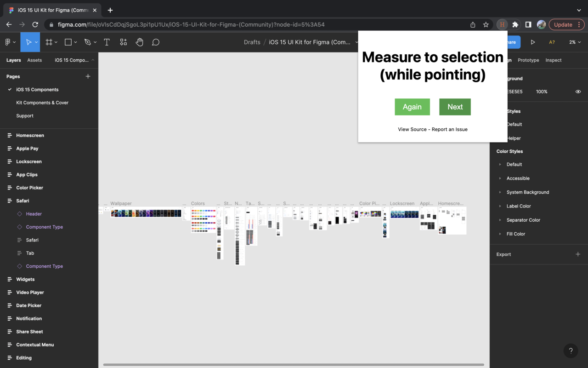Image resolution: width=588 pixels, height=368 pixels.
Task: Open a new browser tab
Action: 110,10
